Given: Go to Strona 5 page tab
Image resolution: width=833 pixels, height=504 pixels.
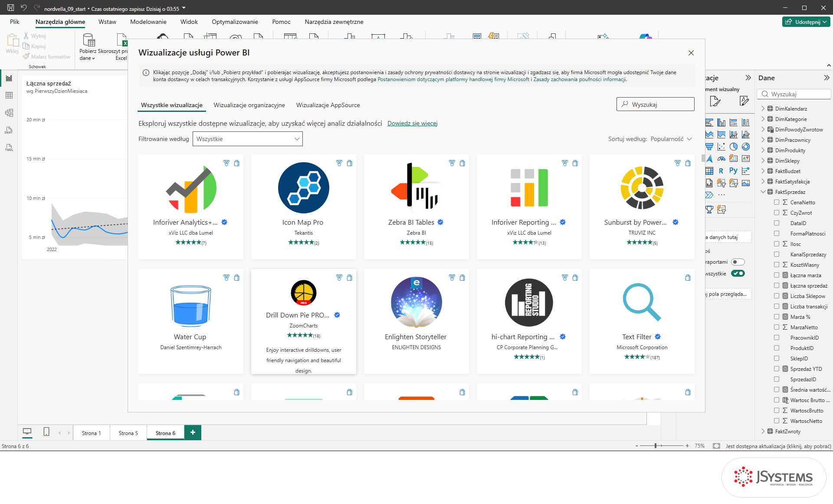Looking at the screenshot, I should pyautogui.click(x=128, y=433).
